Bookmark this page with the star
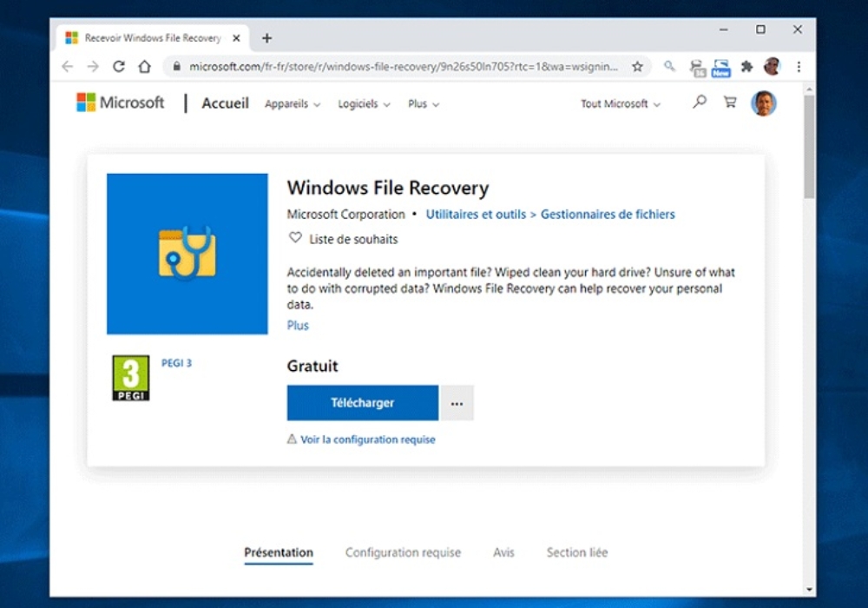The image size is (868, 608). [638, 67]
